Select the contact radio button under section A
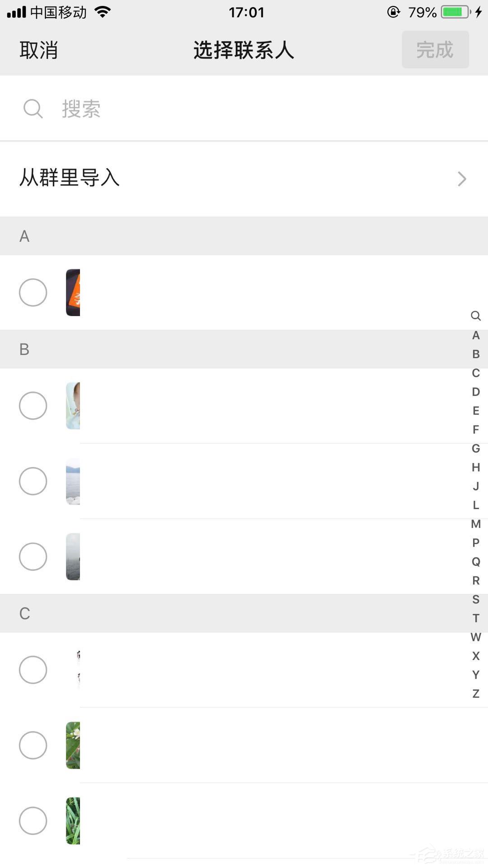The height and width of the screenshot is (868, 488). click(33, 292)
